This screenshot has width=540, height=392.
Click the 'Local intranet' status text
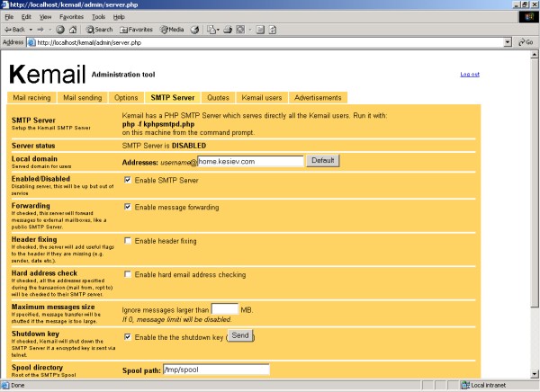489,385
